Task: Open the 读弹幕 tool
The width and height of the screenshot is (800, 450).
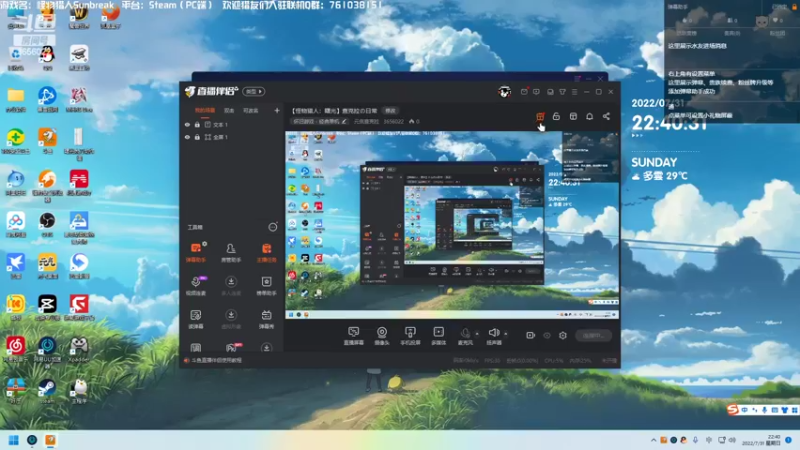Action: (195, 319)
